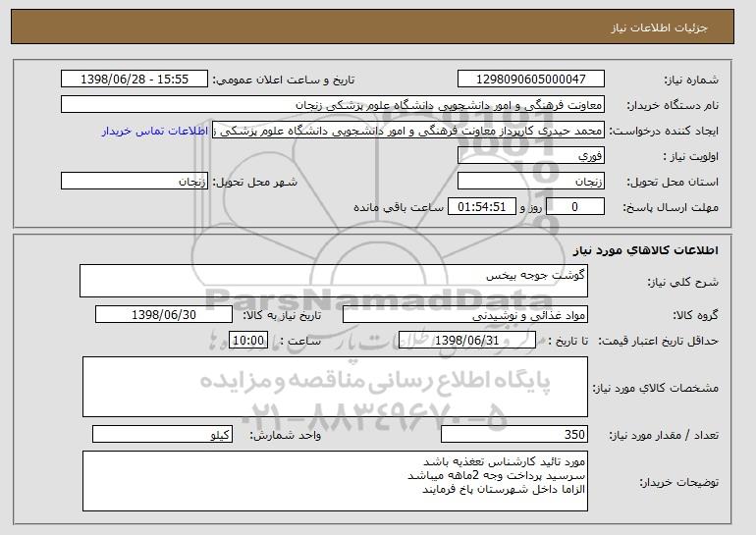Click the remaining days field showing 0
The width and height of the screenshot is (756, 535).
coord(574,207)
